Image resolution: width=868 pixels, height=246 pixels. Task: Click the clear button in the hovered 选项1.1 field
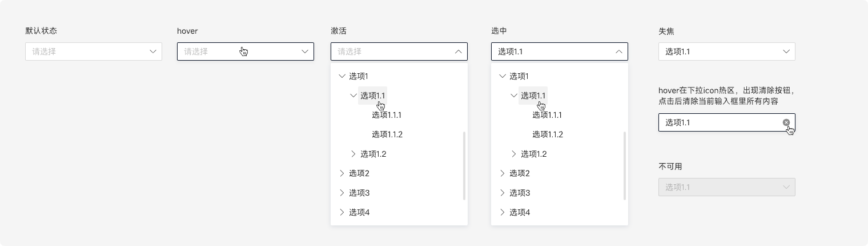coord(786,122)
